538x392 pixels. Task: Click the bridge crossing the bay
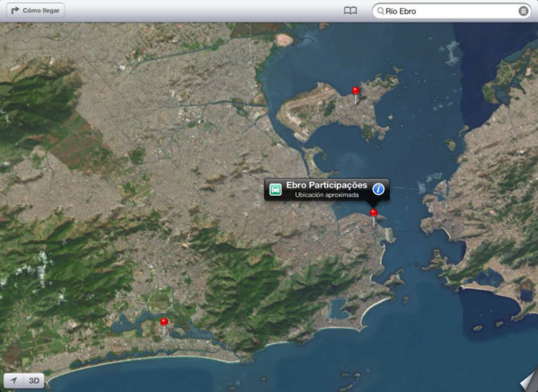click(x=403, y=188)
